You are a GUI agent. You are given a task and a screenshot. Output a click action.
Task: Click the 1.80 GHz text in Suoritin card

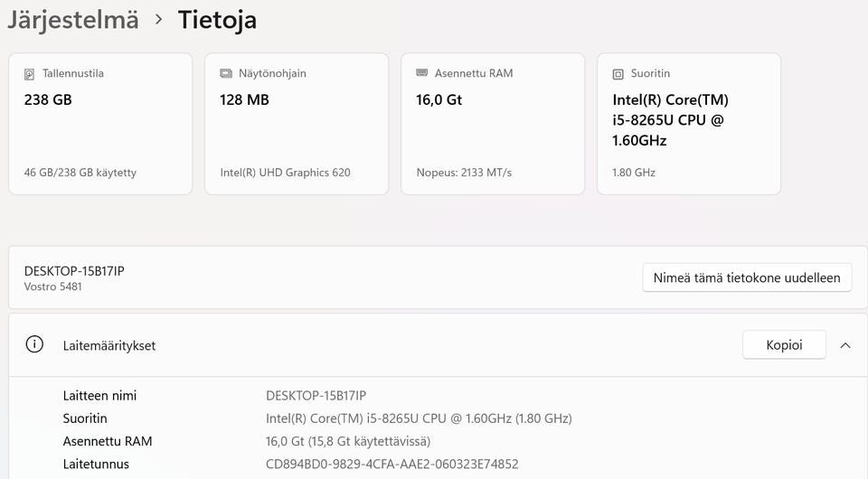(x=634, y=173)
